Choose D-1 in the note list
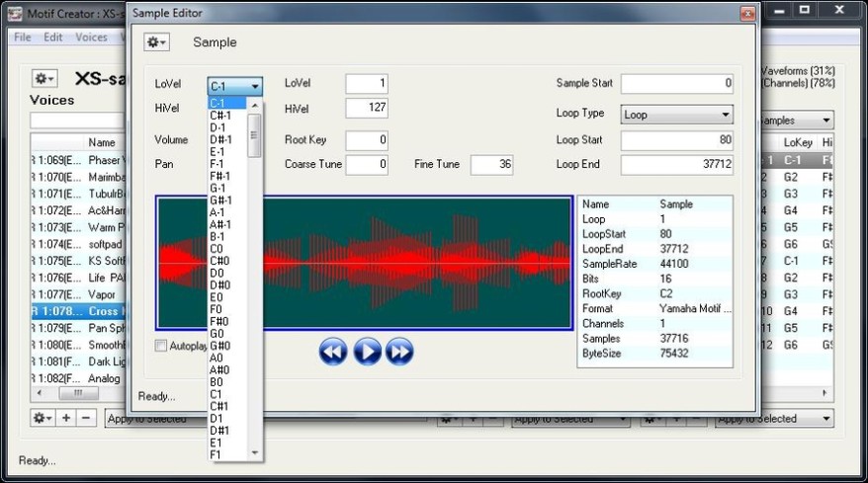Screen dimensions: 868x483 tap(227, 127)
